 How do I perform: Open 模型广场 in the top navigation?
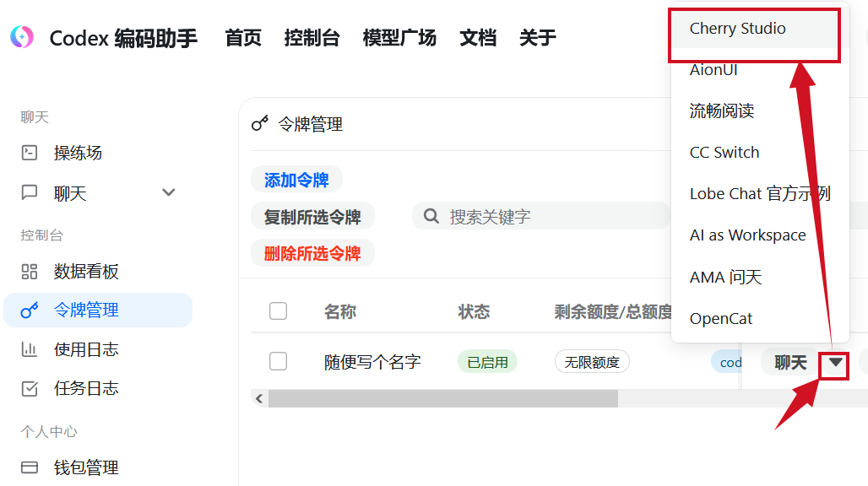click(399, 37)
